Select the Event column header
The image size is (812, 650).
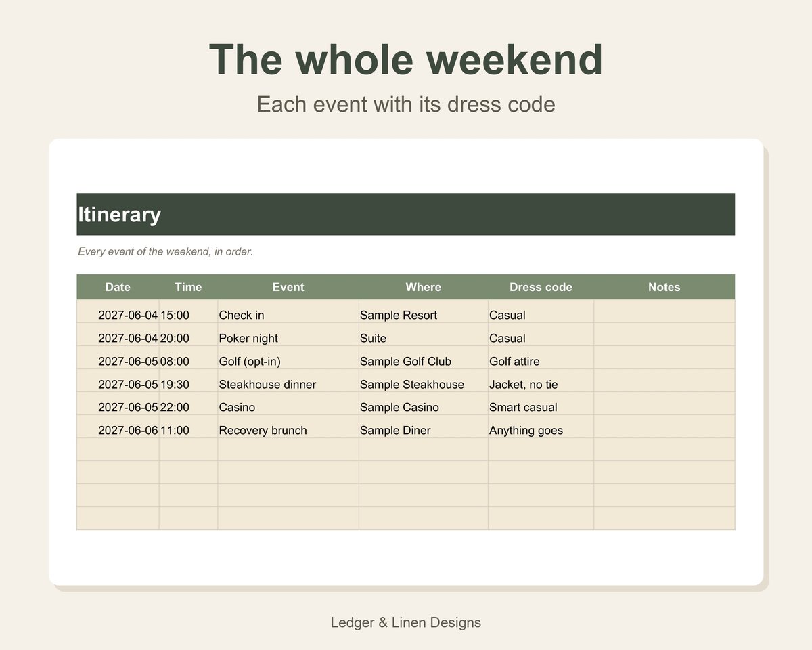coord(288,287)
